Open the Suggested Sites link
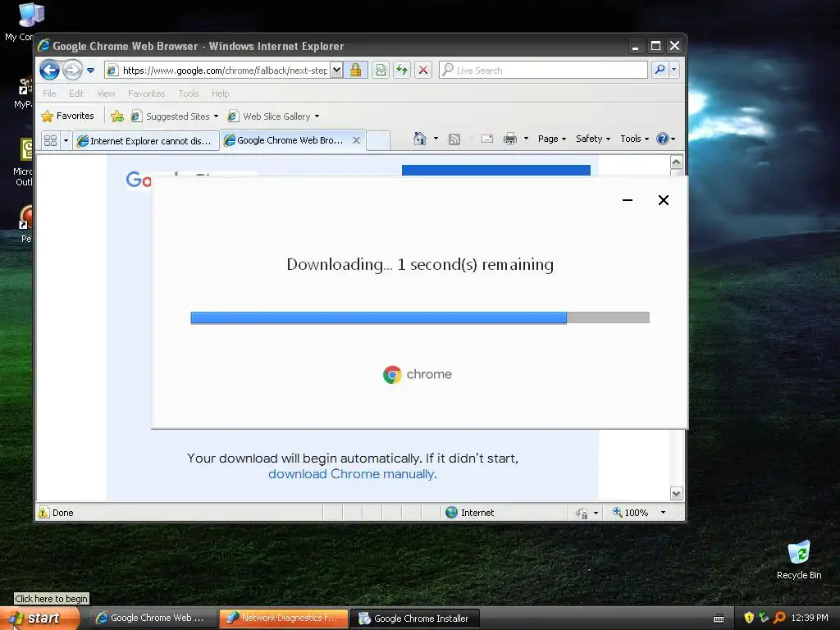Image resolution: width=840 pixels, height=630 pixels. point(175,116)
